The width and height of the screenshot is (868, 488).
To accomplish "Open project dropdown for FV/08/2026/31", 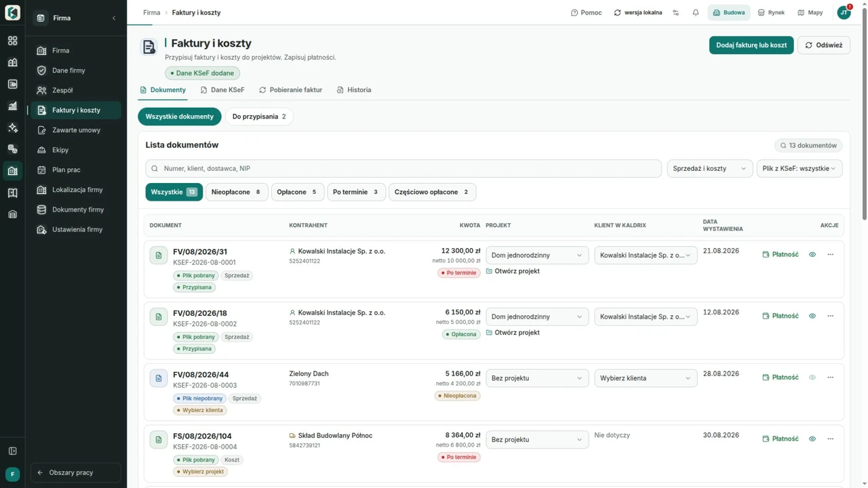I will click(x=537, y=256).
